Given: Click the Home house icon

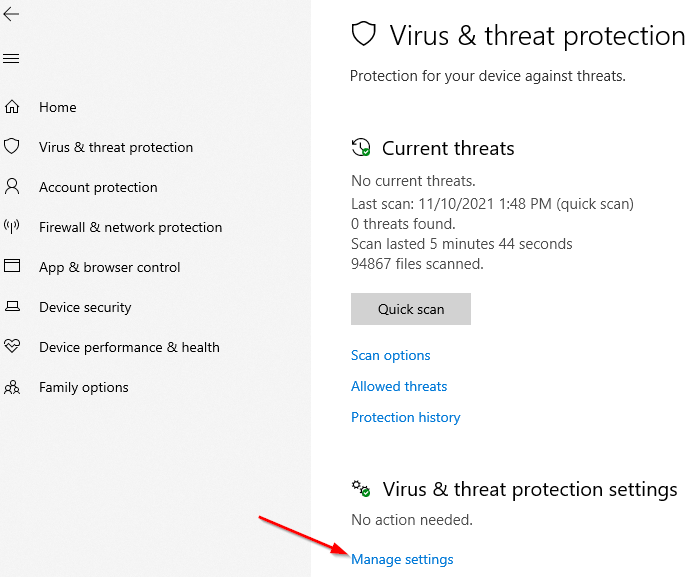Looking at the screenshot, I should pyautogui.click(x=12, y=107).
